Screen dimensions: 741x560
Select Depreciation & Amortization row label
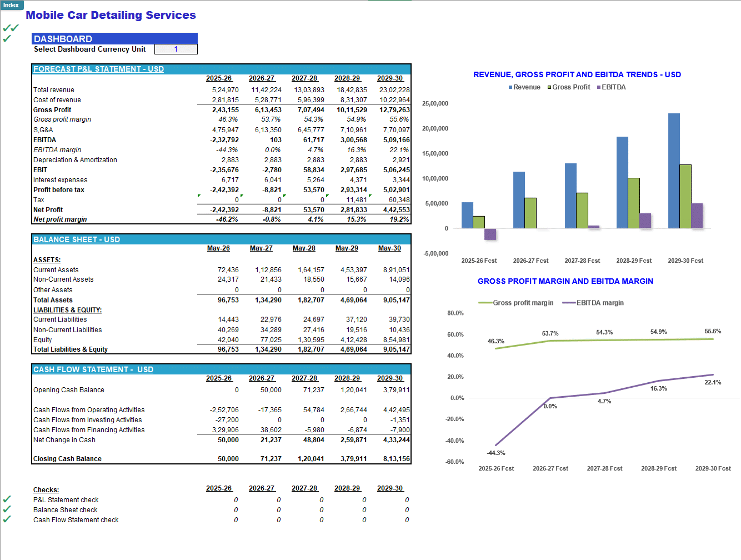75,159
